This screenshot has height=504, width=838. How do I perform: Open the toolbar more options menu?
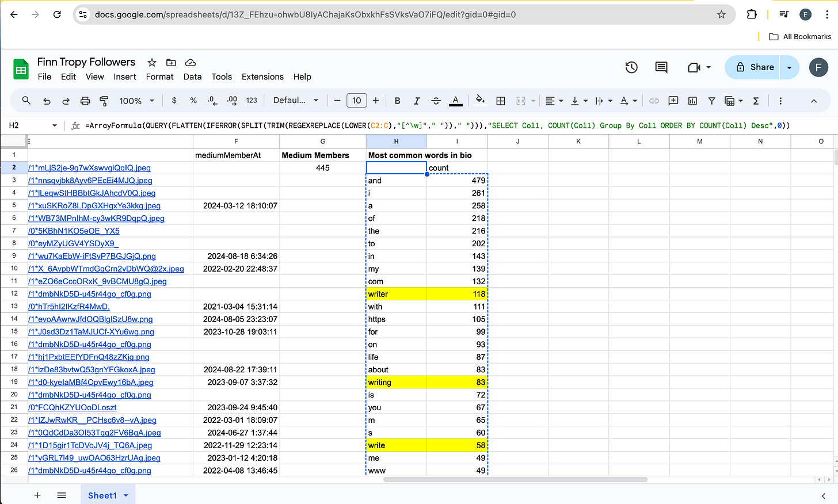(780, 101)
